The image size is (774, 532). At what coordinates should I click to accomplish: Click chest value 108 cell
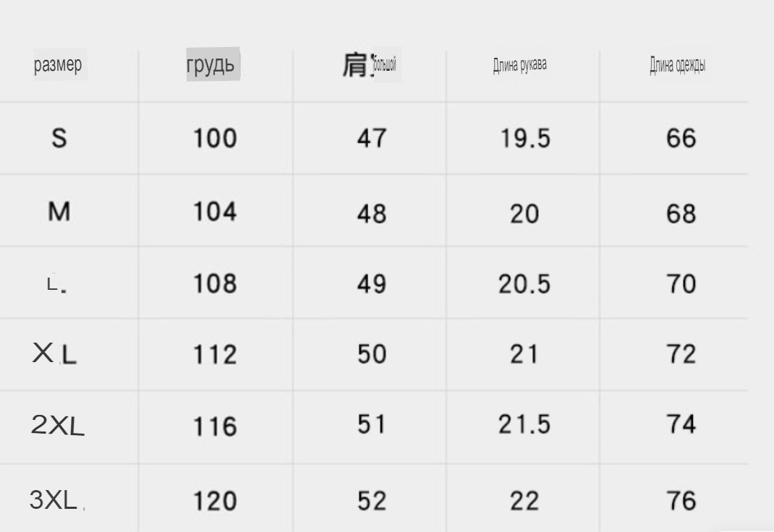(215, 284)
